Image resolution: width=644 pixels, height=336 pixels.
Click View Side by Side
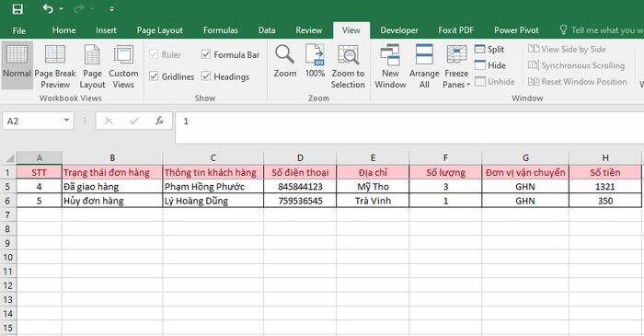tap(567, 50)
